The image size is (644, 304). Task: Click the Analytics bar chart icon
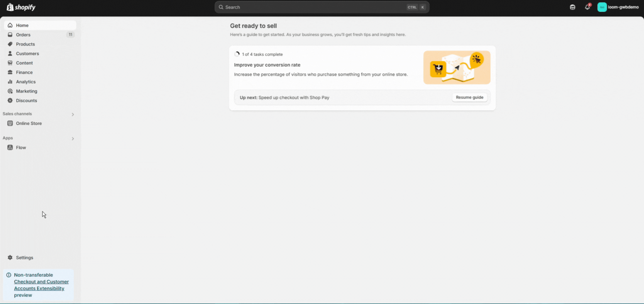pos(10,81)
